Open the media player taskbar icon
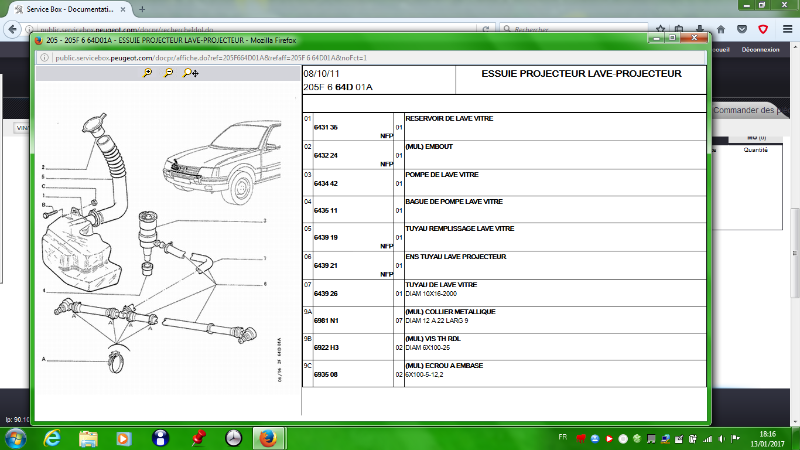The image size is (800, 450). (124, 438)
